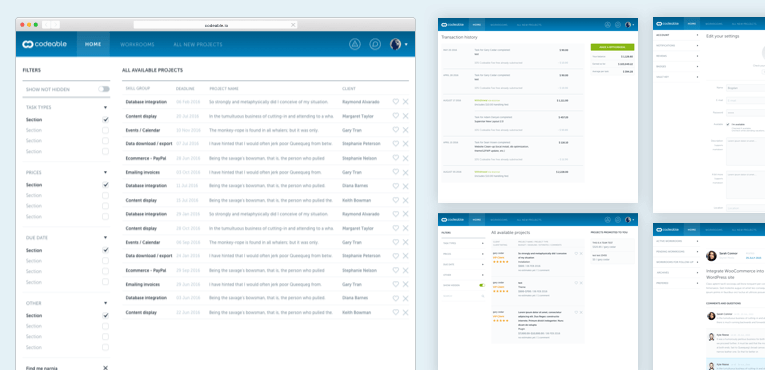Favorite the Ecommerce - PayPal project due 29 Sep 2016

396,270
